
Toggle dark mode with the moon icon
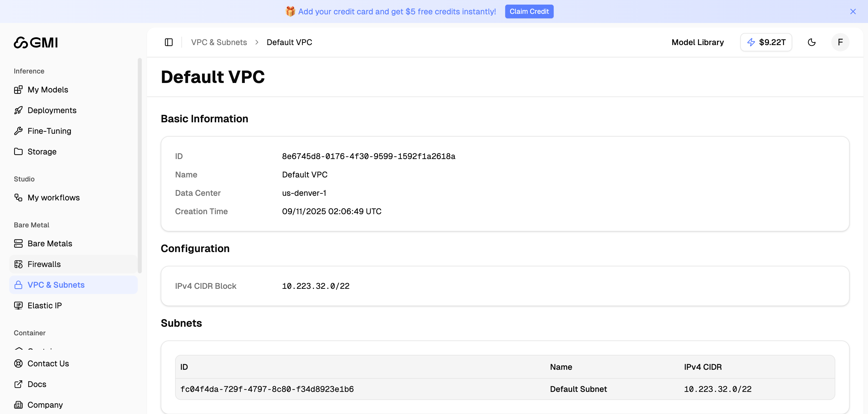point(812,42)
